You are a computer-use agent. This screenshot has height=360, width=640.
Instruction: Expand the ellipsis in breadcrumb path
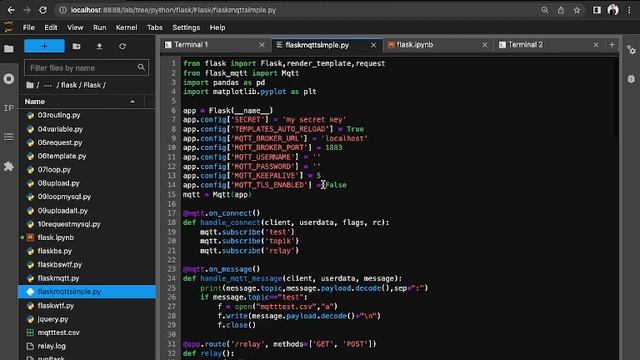point(48,85)
